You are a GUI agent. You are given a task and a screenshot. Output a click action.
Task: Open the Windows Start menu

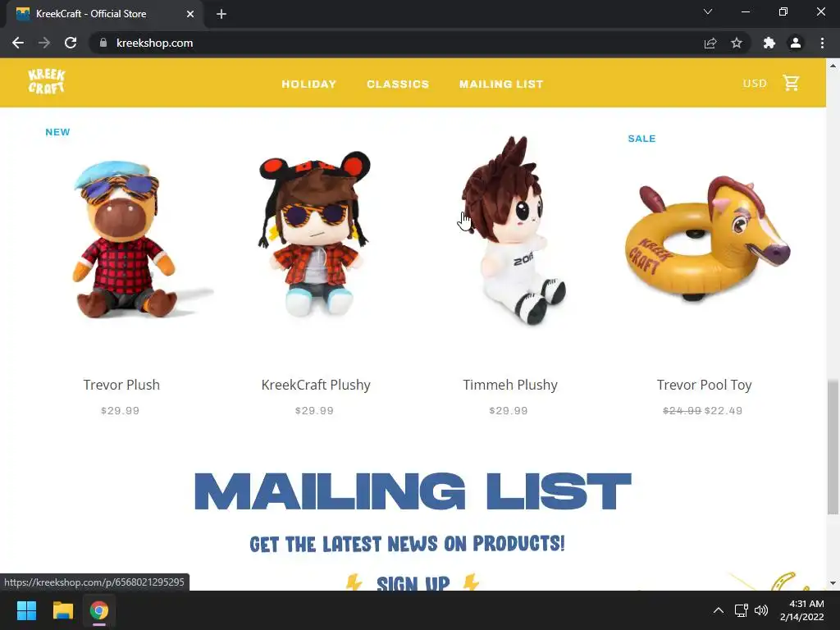(26, 610)
